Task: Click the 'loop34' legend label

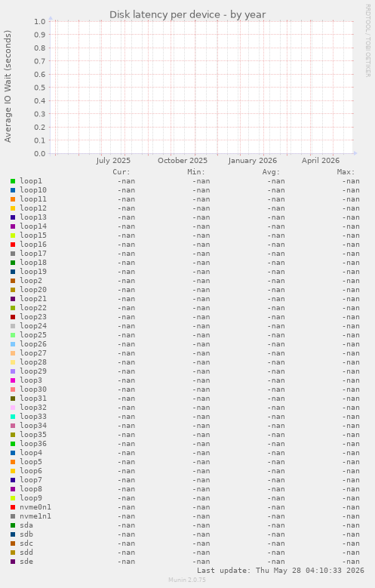Action: pos(33,426)
